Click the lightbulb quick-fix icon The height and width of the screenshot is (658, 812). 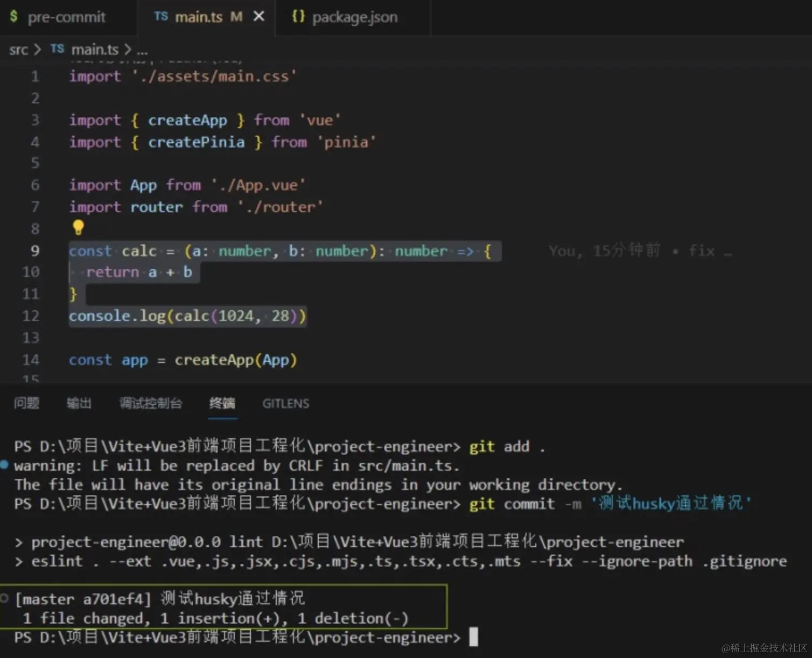click(x=78, y=227)
